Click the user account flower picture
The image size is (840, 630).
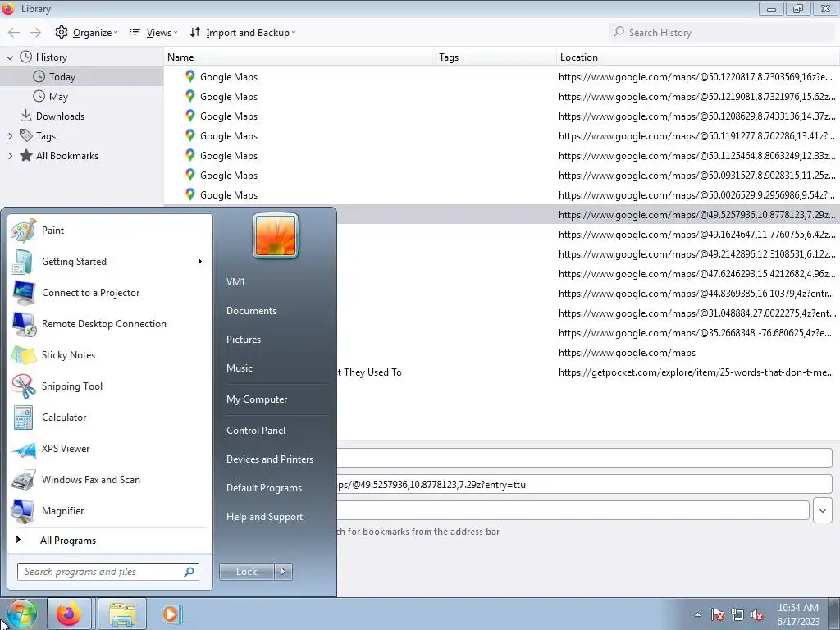[x=276, y=235]
